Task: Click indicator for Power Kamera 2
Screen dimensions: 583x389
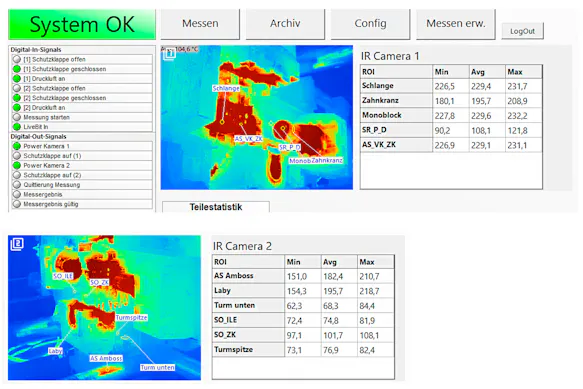Action: 17,165
